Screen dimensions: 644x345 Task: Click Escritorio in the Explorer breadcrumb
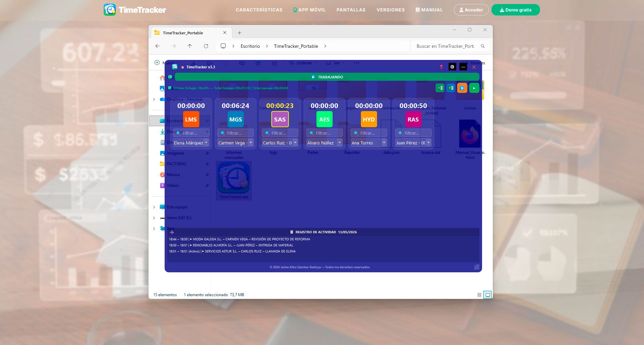coord(250,46)
